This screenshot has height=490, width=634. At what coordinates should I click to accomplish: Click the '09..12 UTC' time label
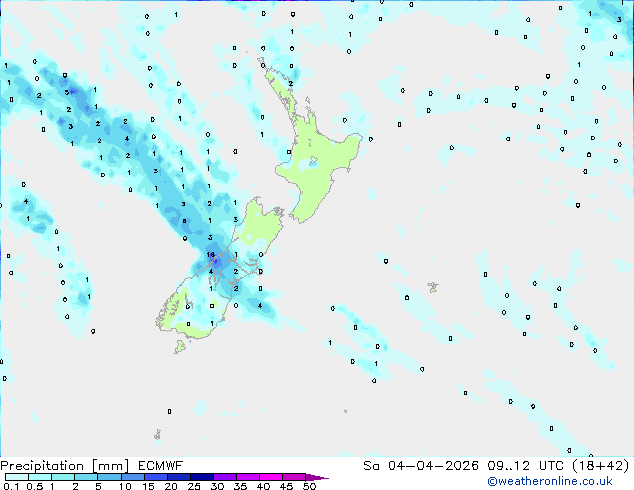click(525, 466)
